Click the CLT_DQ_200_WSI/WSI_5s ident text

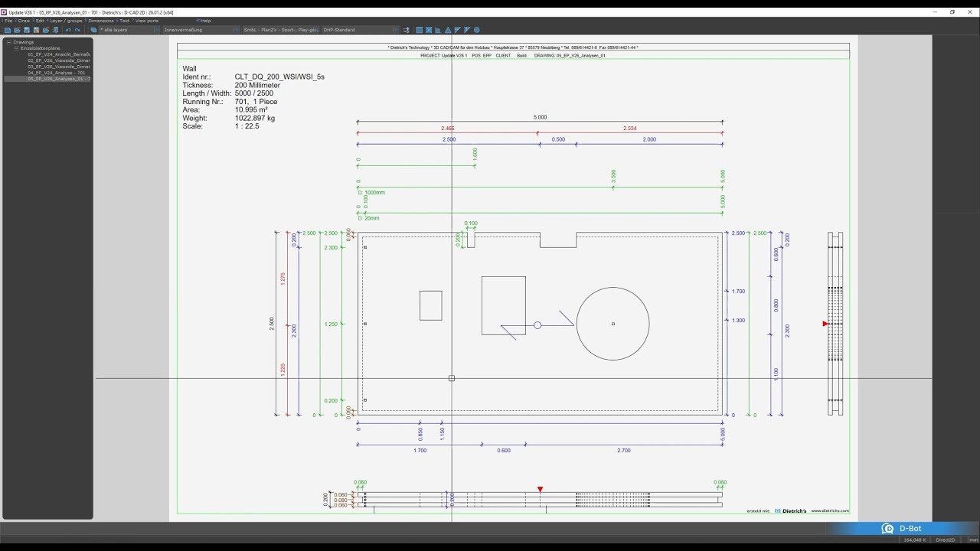click(279, 77)
